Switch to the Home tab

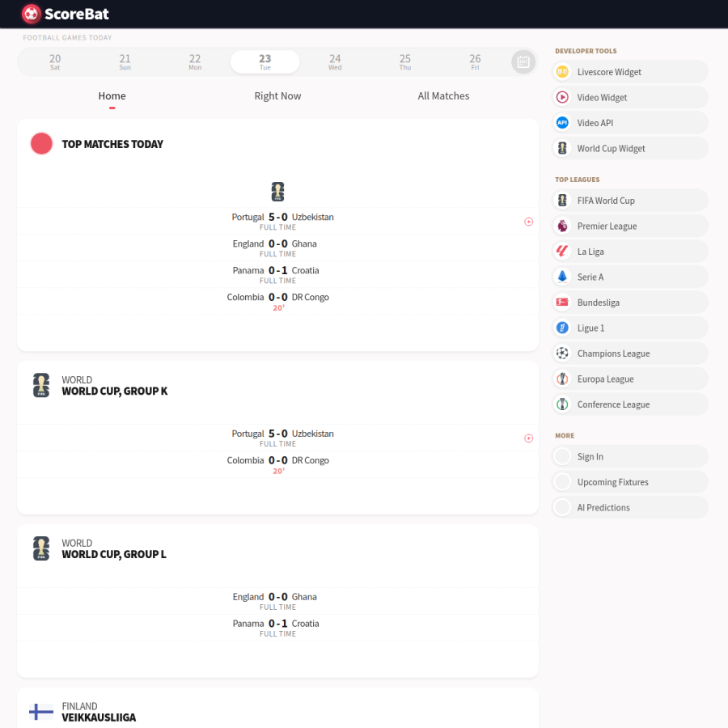pyautogui.click(x=112, y=96)
